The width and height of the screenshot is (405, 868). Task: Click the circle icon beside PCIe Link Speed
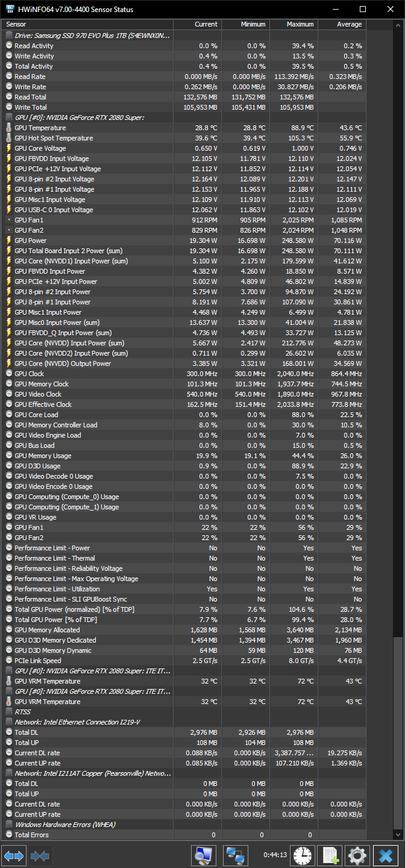pos(8,661)
